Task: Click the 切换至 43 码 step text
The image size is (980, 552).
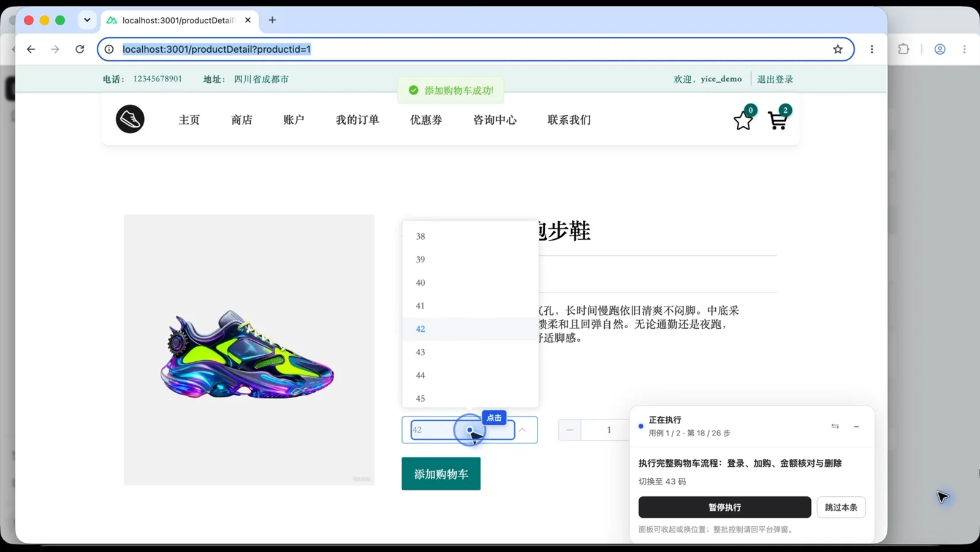Action: coord(662,481)
